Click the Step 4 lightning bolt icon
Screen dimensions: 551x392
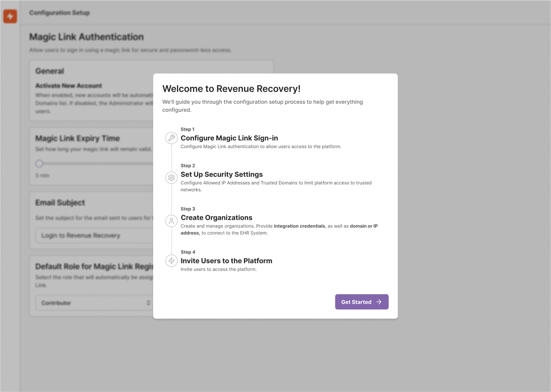(171, 261)
